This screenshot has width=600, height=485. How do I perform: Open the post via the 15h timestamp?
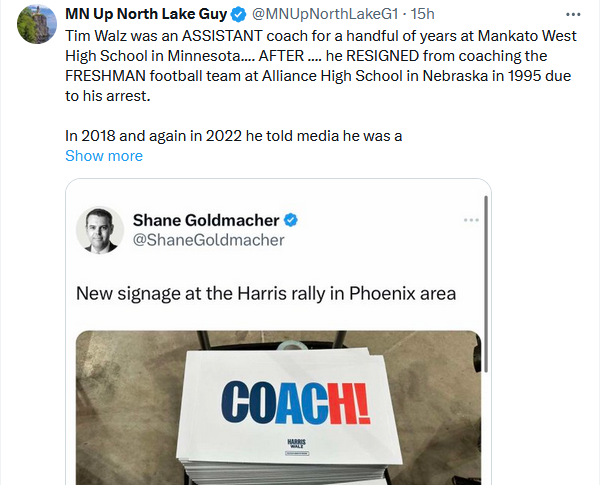(424, 15)
